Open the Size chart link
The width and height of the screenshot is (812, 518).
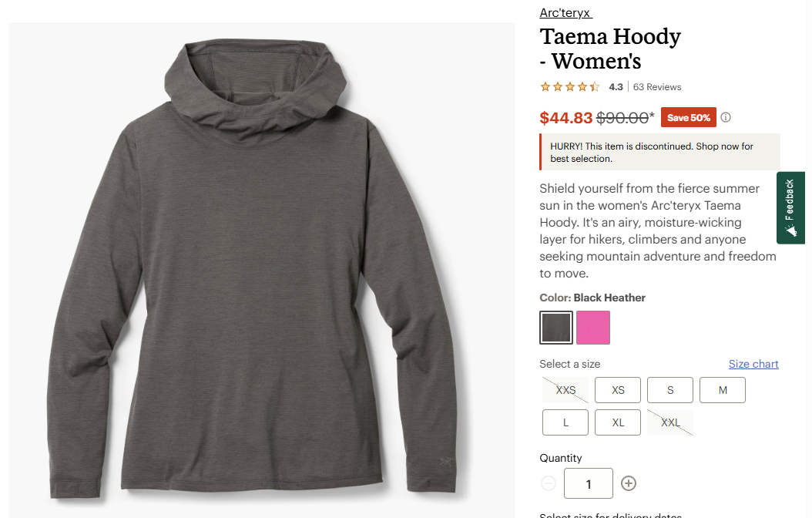coord(753,364)
